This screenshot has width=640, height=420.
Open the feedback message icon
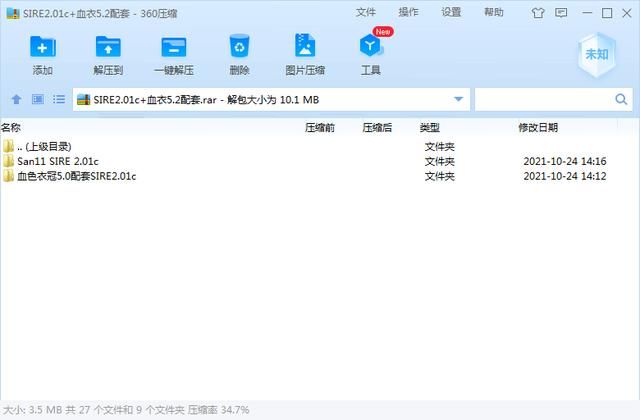click(561, 13)
